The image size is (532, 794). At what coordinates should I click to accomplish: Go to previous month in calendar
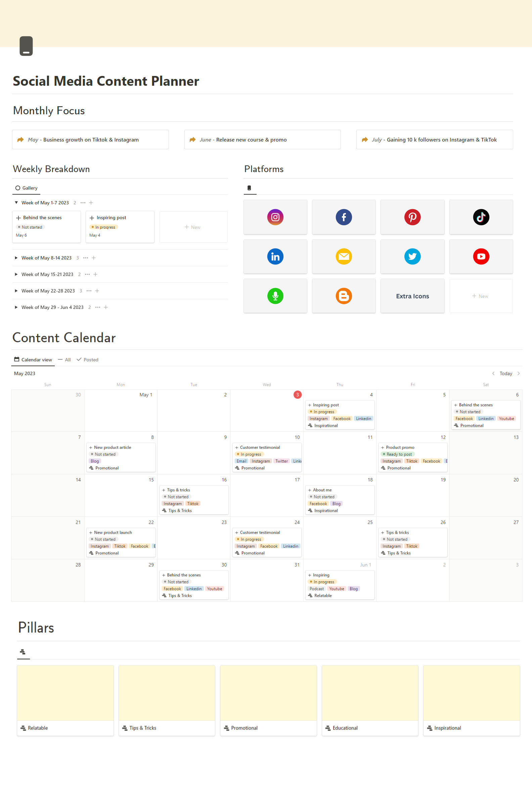click(x=493, y=373)
